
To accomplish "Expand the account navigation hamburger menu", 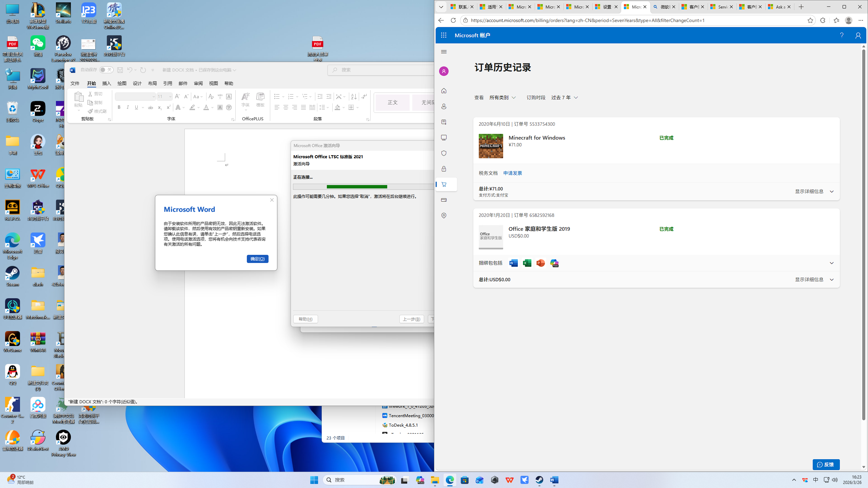I will coord(444,52).
